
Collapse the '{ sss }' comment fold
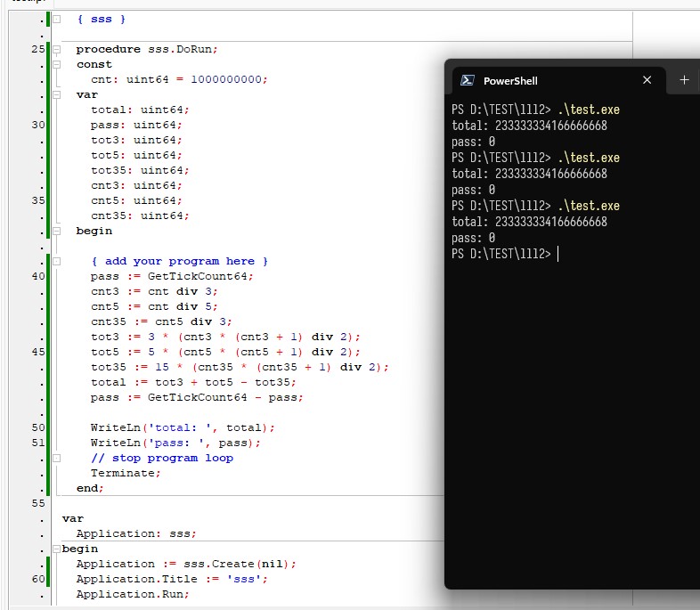click(x=57, y=19)
